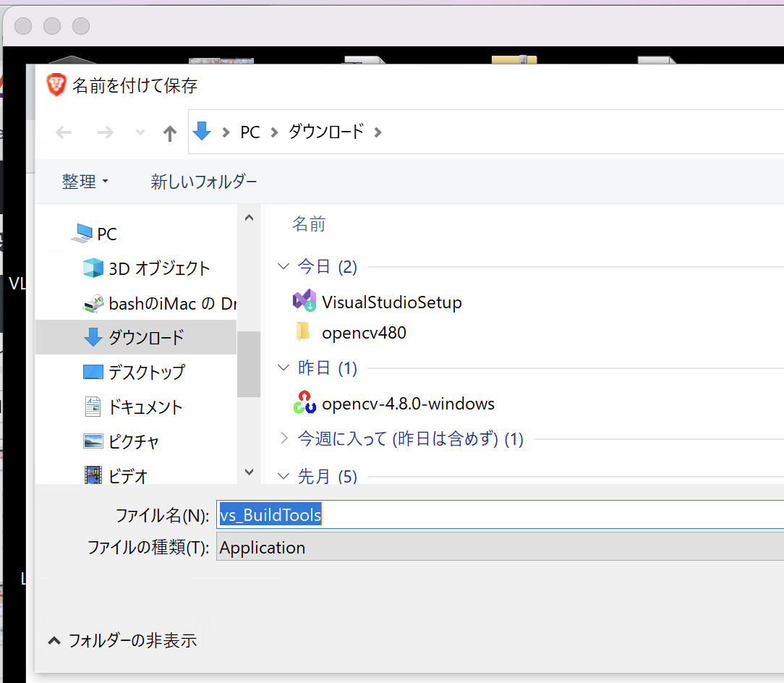Click the opencv-4.8.0-windows OpenCV icon
Screen dimensions: 784x683
coord(304,402)
